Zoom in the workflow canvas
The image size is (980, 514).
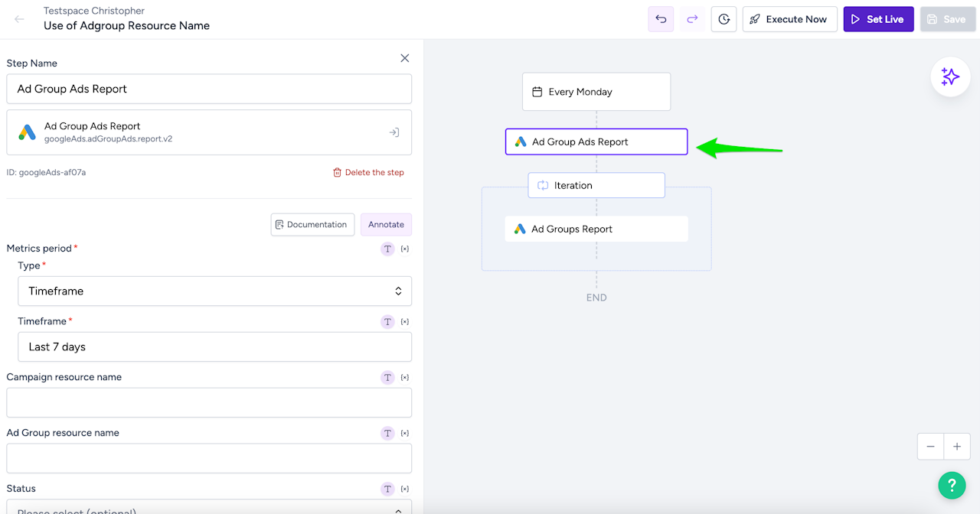click(957, 447)
